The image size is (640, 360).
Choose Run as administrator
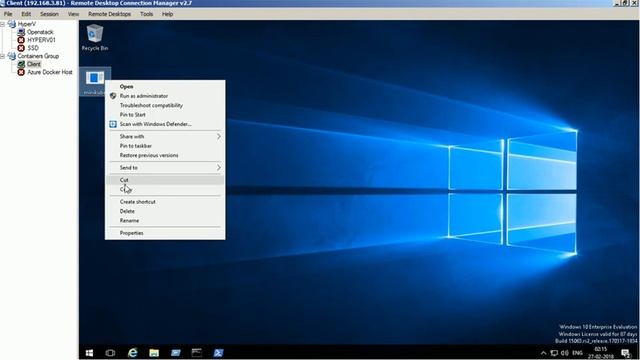coord(165,96)
